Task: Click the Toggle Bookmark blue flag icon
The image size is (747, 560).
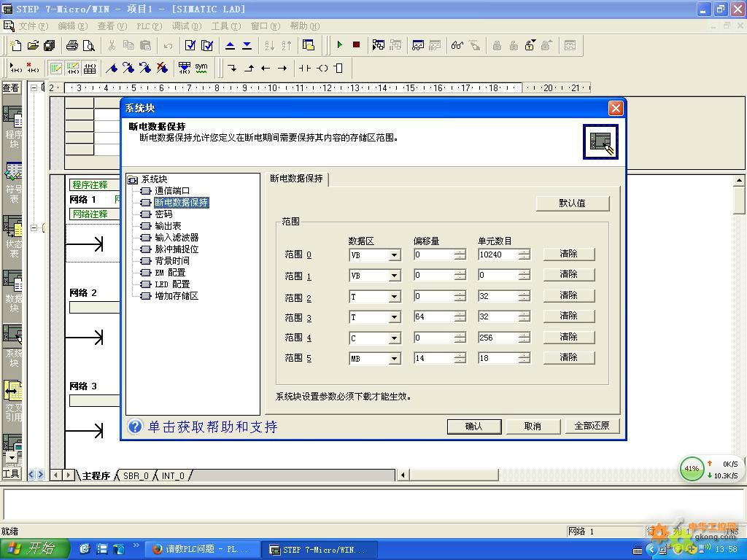Action: 112,68
